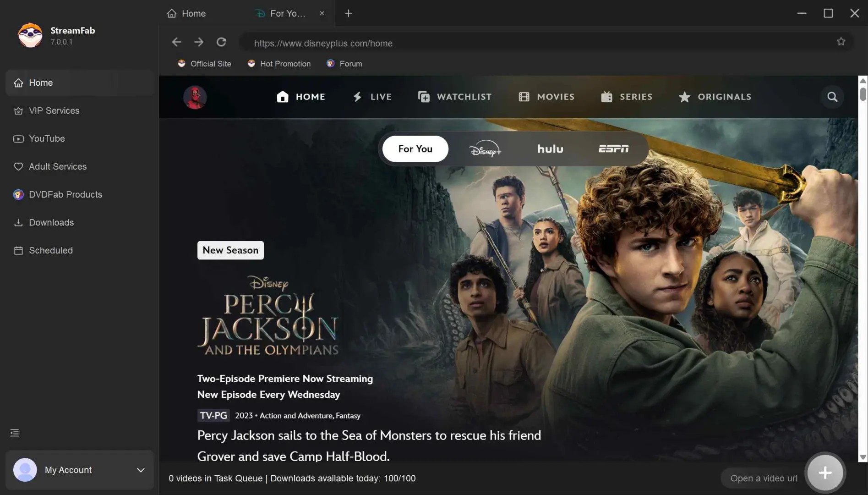Screen dimensions: 868x495
Task: Open a new browser tab
Action: (x=348, y=13)
